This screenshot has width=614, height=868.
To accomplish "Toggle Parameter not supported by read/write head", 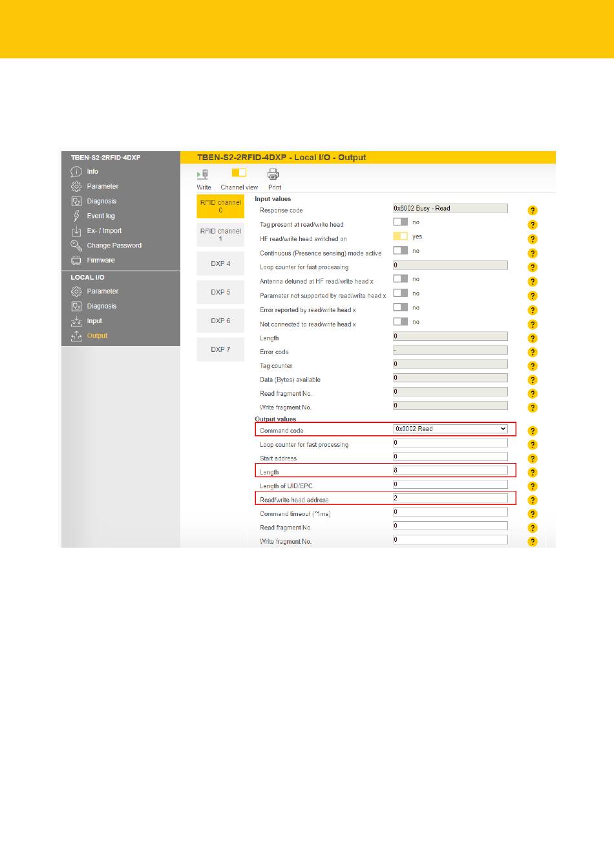I will click(x=401, y=293).
